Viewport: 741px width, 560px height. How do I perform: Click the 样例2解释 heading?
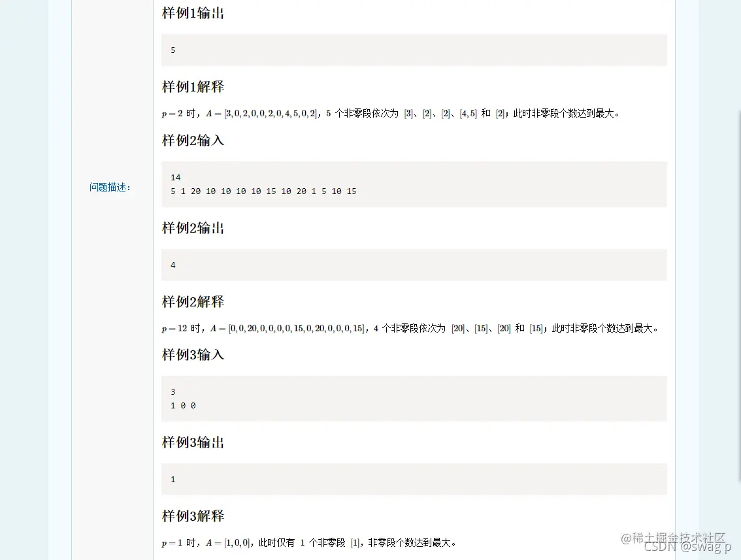192,301
